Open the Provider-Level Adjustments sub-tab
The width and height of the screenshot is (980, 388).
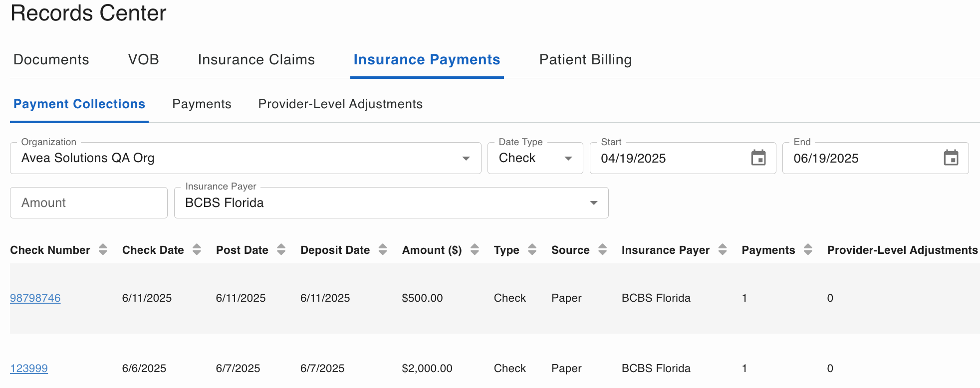point(341,104)
